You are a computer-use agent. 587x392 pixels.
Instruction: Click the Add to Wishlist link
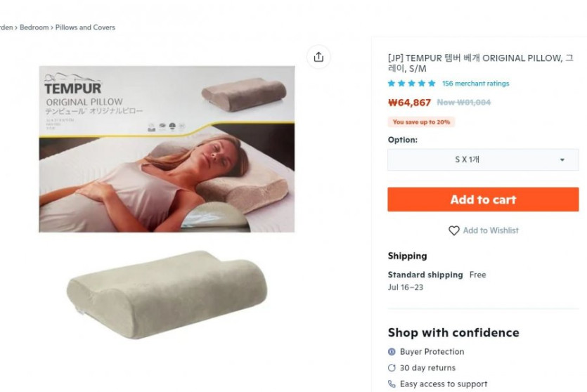click(x=491, y=230)
